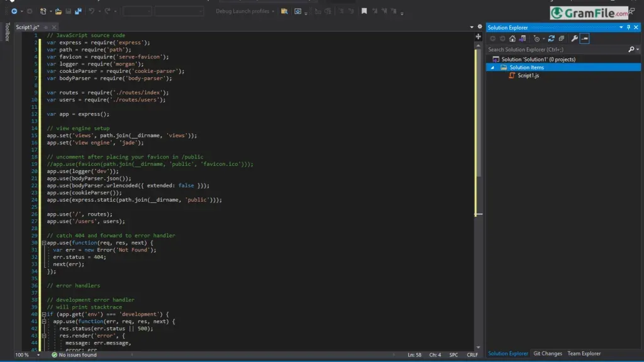
Task: Open the Solution Explorer window options dropdown arrow
Action: click(621, 28)
